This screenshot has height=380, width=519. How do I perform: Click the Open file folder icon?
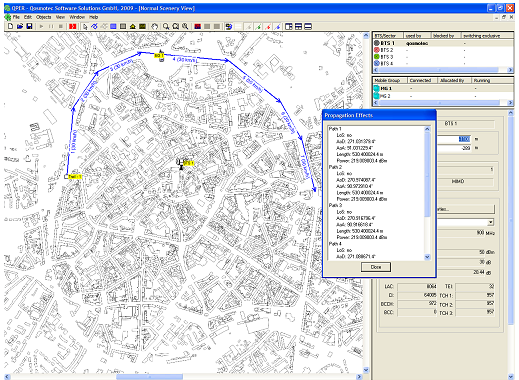pos(20,26)
